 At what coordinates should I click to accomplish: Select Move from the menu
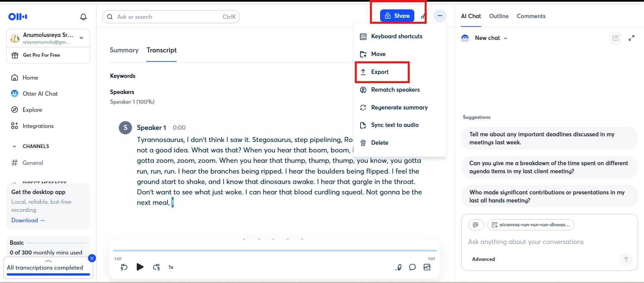(400, 54)
